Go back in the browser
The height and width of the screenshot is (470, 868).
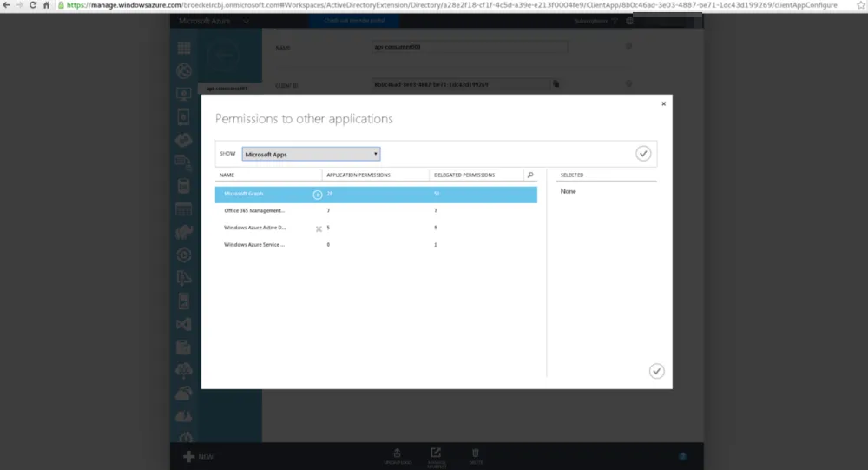coord(6,5)
